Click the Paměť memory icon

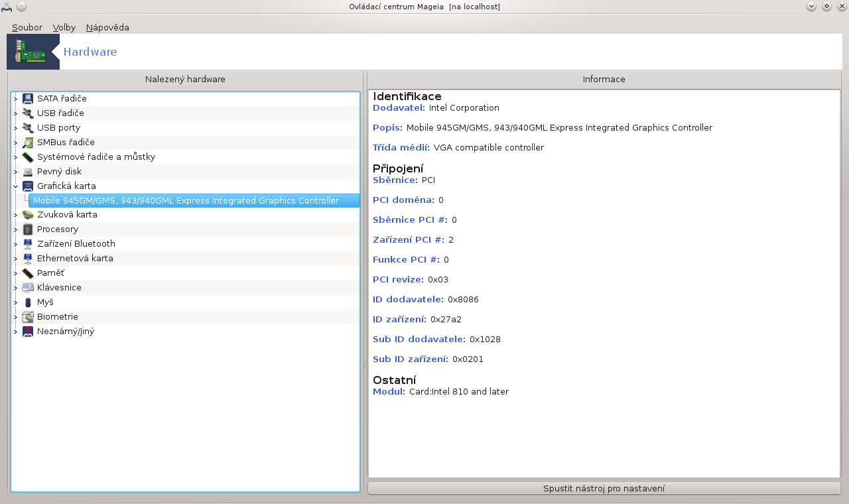pyautogui.click(x=27, y=273)
